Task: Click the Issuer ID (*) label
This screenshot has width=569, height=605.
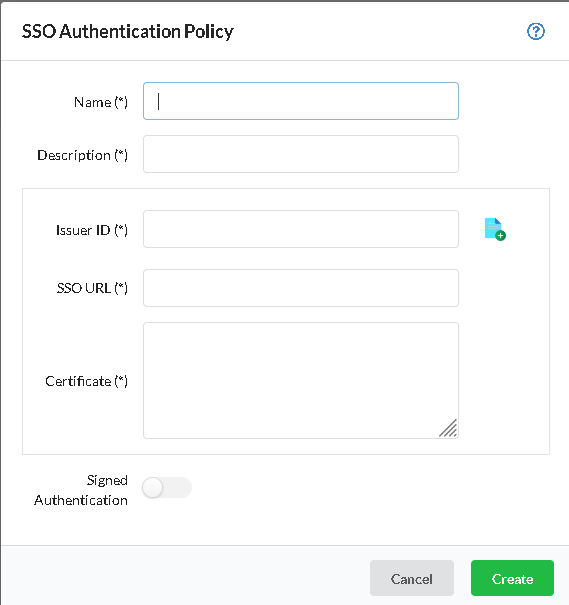Action: pyautogui.click(x=92, y=230)
